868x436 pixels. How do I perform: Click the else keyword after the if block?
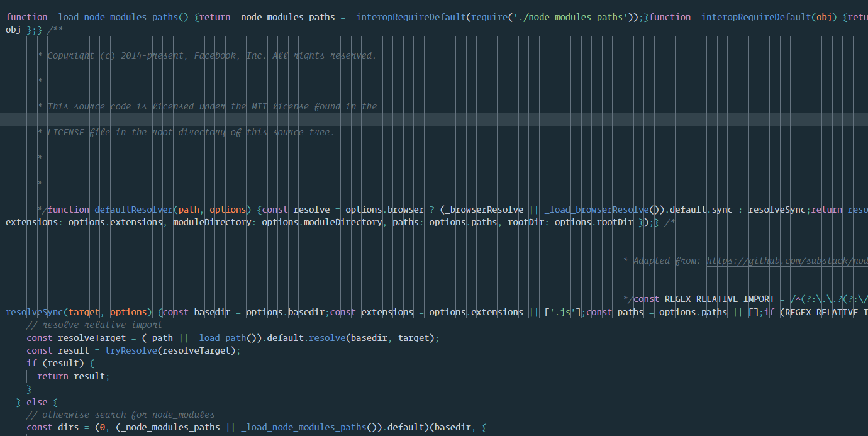(x=38, y=401)
